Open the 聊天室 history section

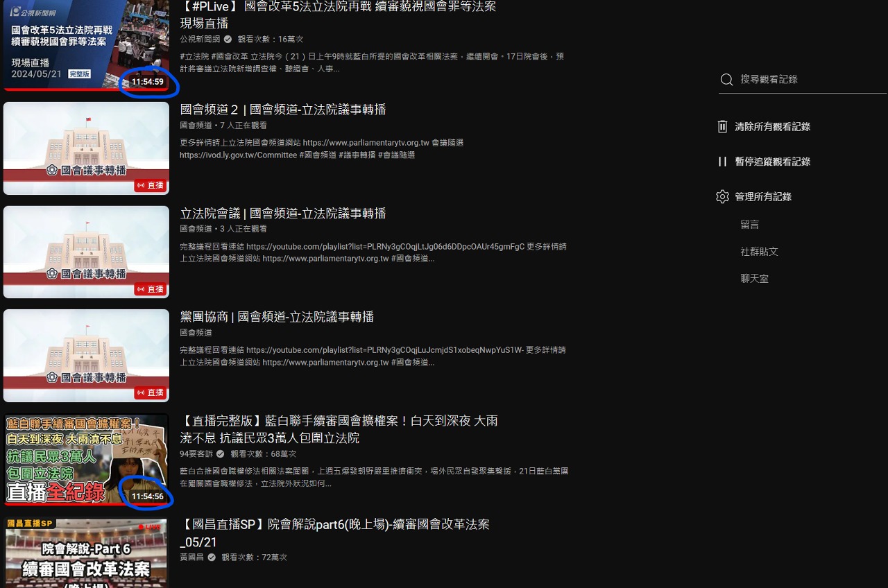click(x=755, y=279)
